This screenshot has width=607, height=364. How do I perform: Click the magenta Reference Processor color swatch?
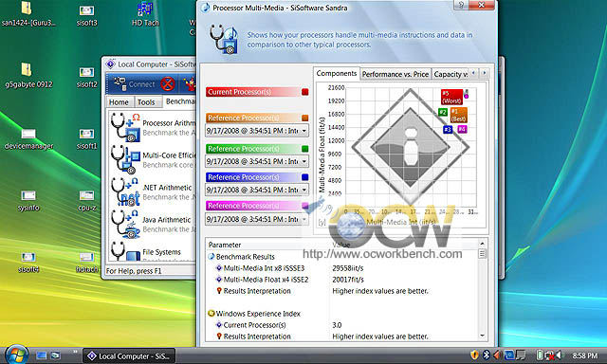305,206
